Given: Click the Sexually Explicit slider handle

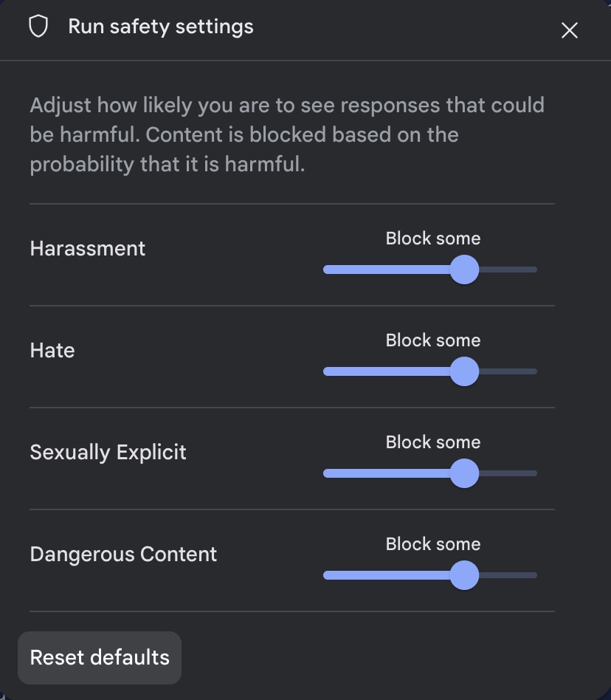Looking at the screenshot, I should pos(464,473).
